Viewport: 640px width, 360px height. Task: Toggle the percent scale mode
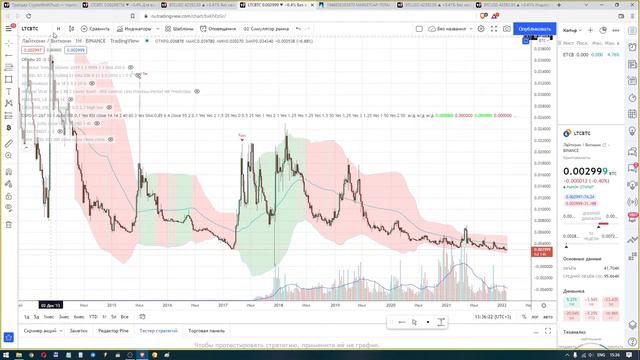[x=524, y=317]
